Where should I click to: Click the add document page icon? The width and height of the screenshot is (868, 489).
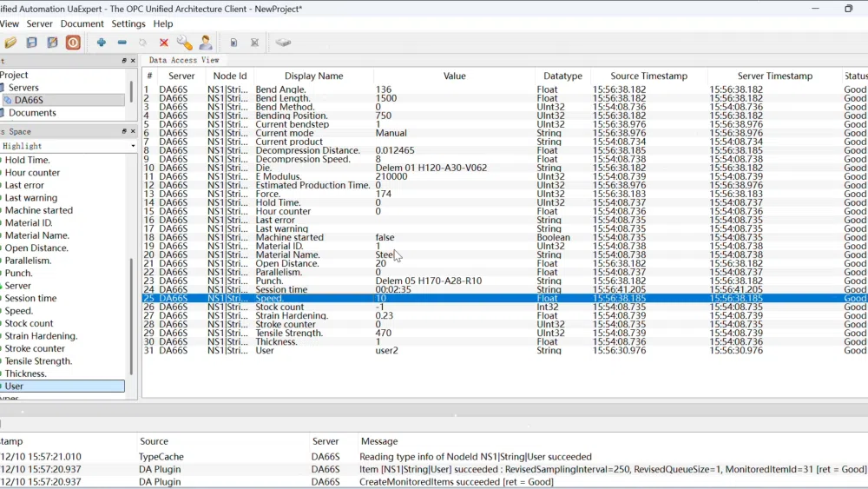click(x=233, y=43)
